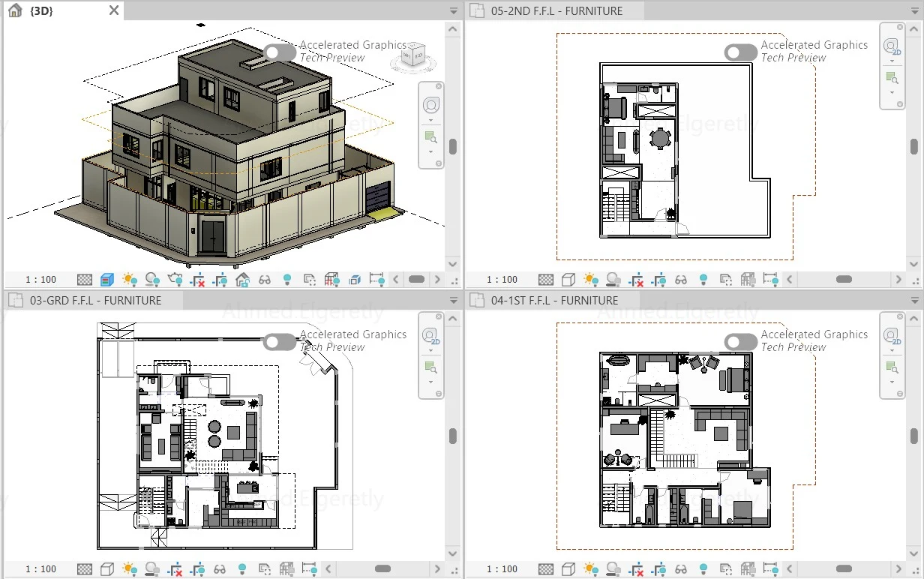Click the 04-1ST view horizontal scrollbar thumb
924x579 pixels.
pos(844,569)
